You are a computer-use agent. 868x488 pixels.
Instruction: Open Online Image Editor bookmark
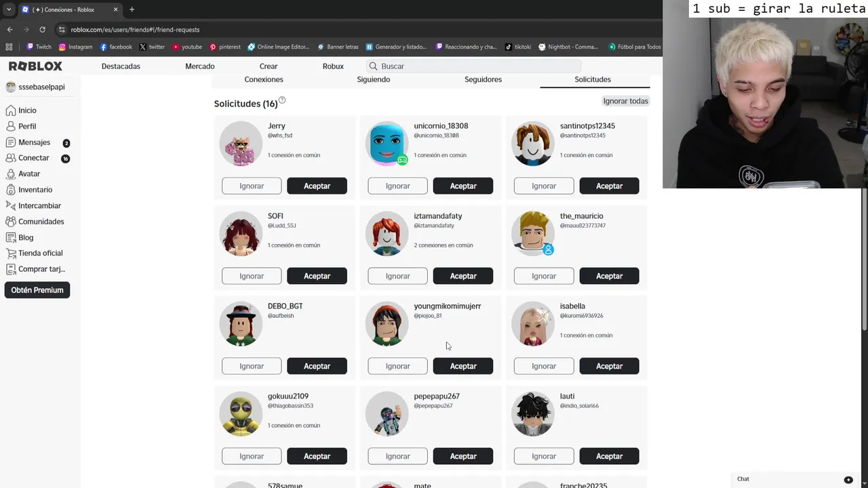[278, 47]
